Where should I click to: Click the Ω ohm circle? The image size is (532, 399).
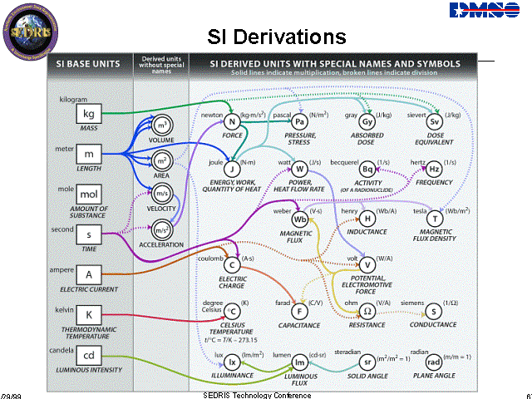tap(367, 312)
